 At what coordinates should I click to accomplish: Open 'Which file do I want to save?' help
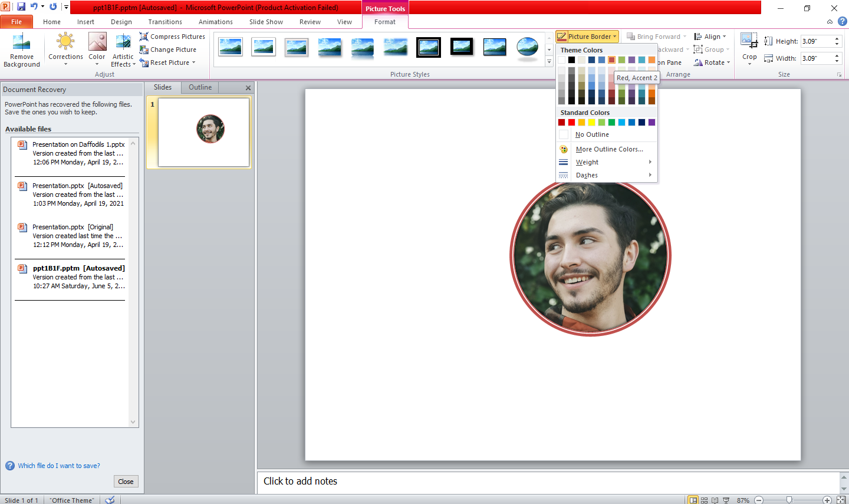[x=59, y=465]
